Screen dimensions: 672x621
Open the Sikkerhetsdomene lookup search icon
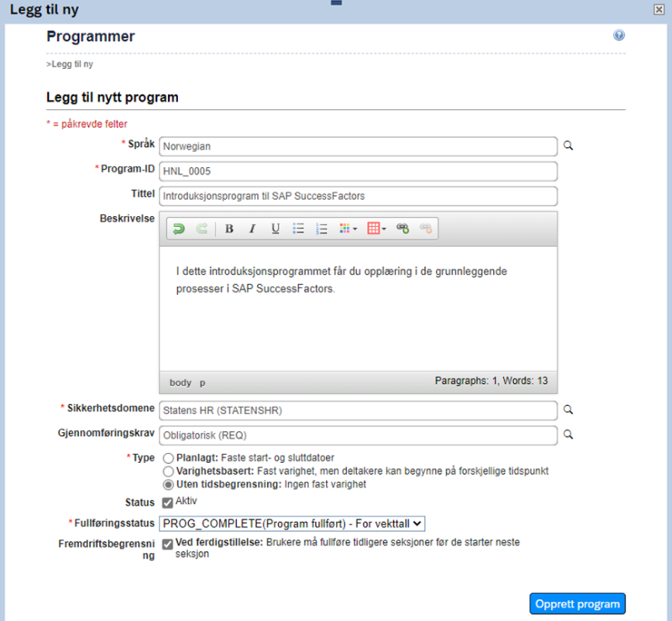tap(569, 409)
